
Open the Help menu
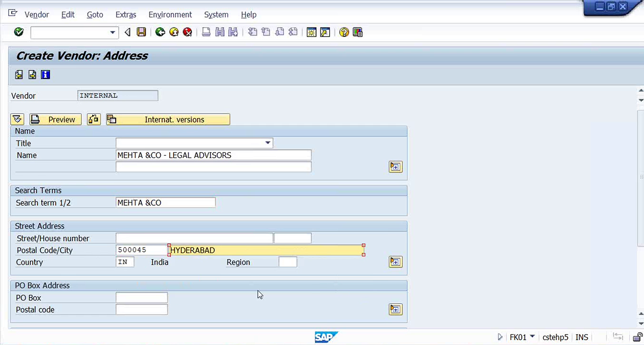249,15
